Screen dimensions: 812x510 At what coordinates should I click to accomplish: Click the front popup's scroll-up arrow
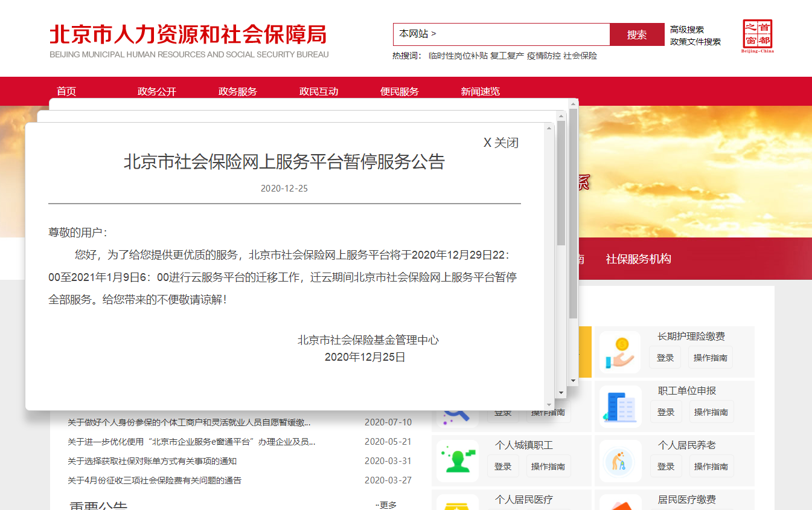pos(549,128)
